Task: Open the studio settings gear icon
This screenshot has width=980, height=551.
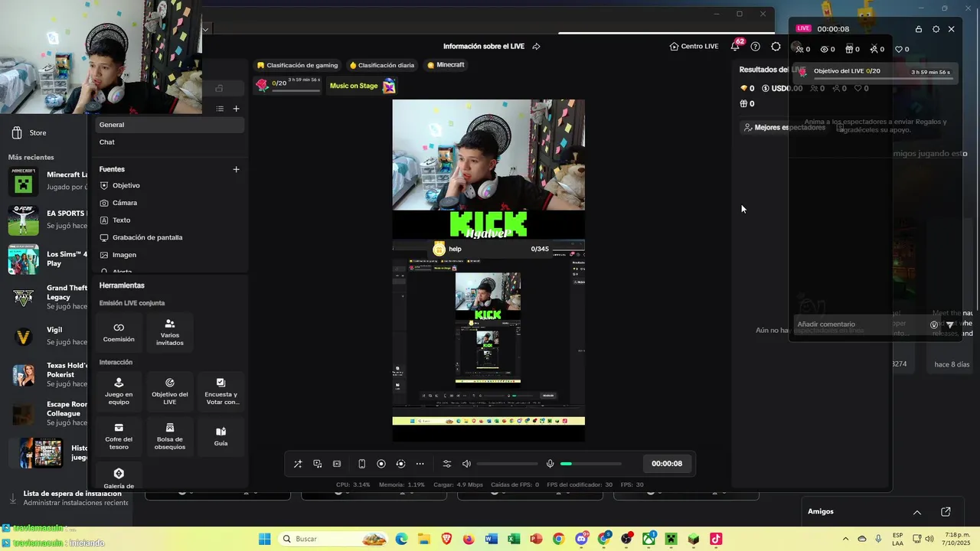Action: (x=776, y=47)
